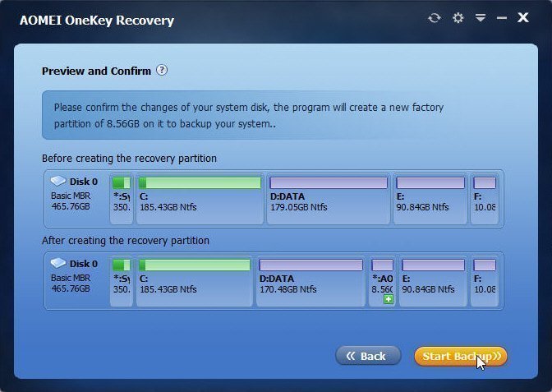The image size is (552, 392).
Task: Select F: partition in Before layout
Action: [x=485, y=199]
